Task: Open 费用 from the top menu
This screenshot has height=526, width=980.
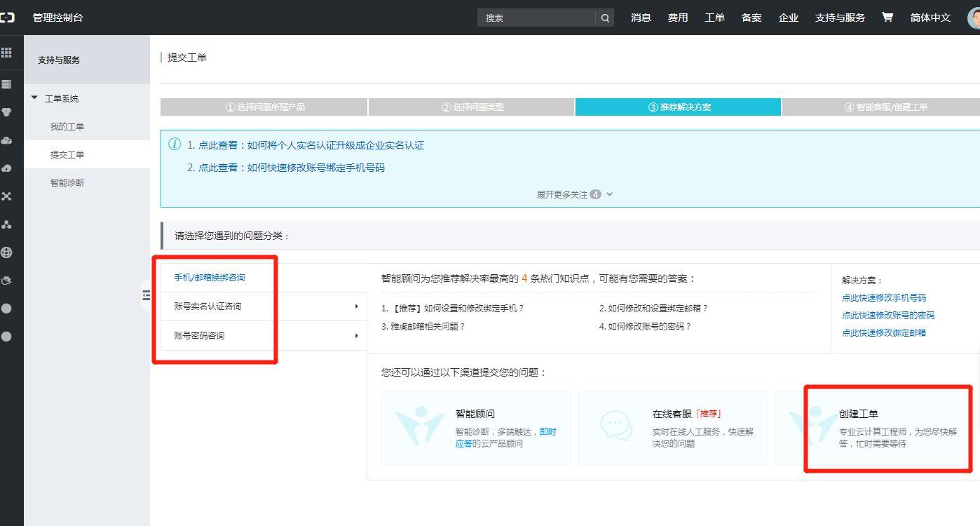Action: tap(677, 17)
